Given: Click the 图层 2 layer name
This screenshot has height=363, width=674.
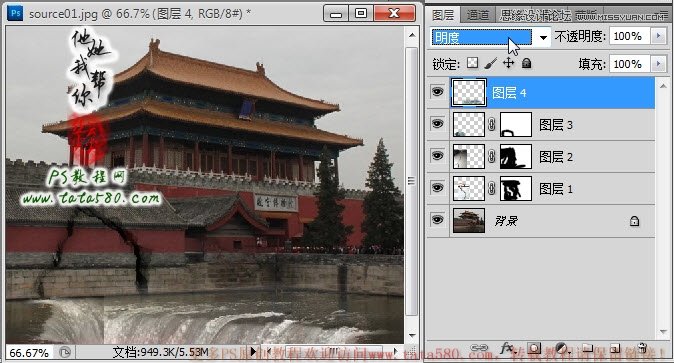Looking at the screenshot, I should [x=556, y=157].
